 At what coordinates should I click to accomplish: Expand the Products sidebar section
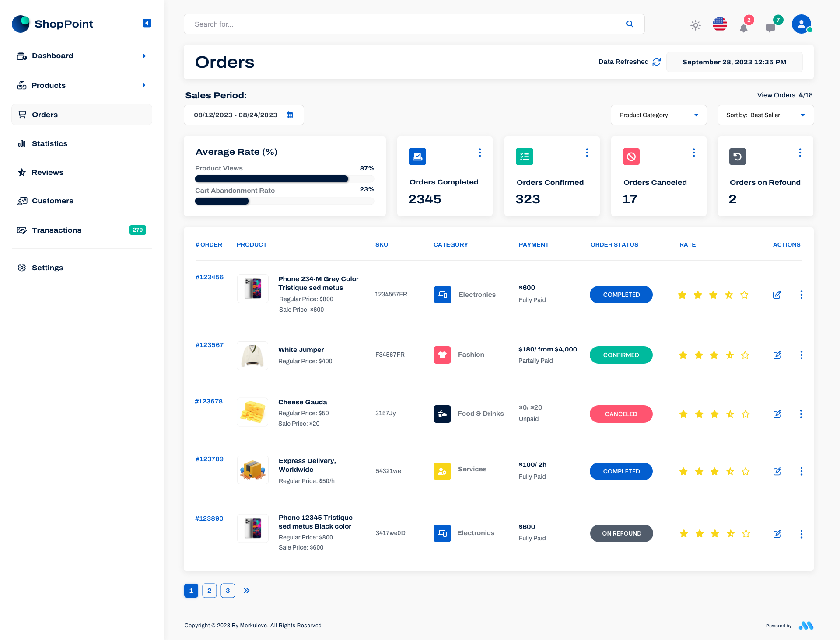(x=144, y=85)
